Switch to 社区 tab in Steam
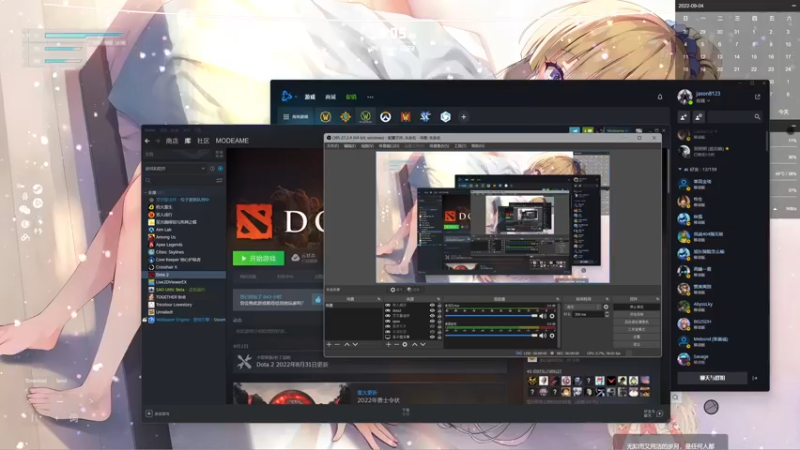 pyautogui.click(x=203, y=141)
